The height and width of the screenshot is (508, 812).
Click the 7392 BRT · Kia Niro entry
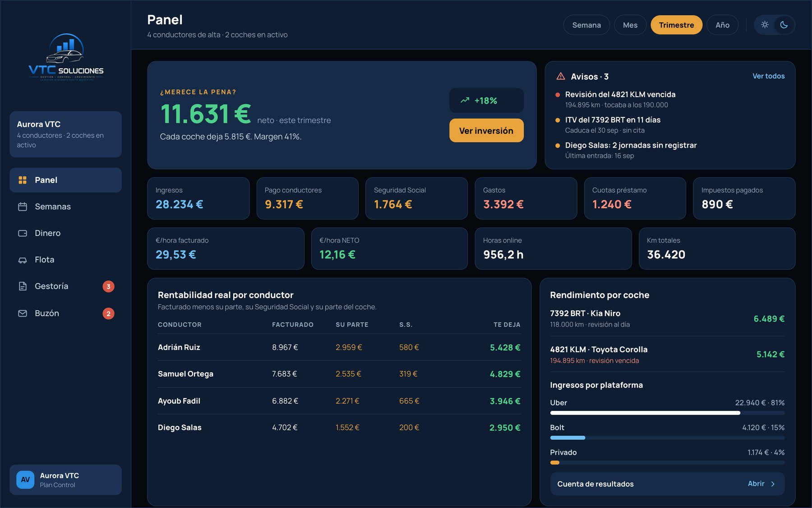pyautogui.click(x=667, y=318)
